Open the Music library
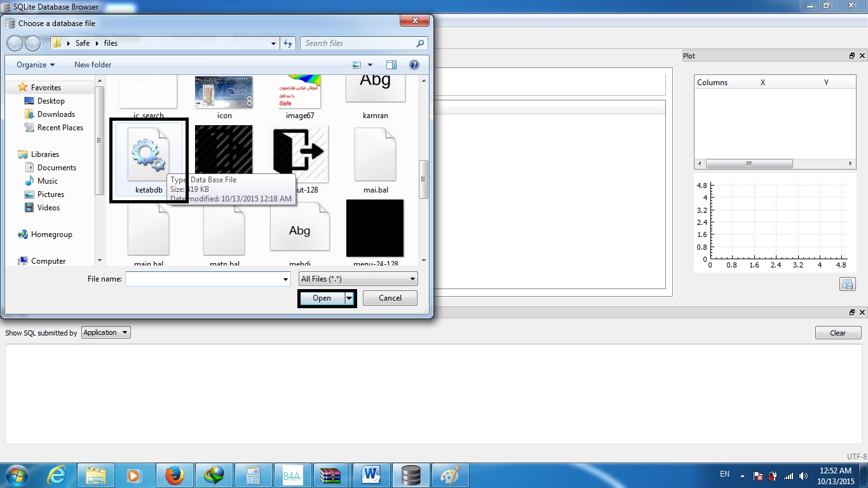Viewport: 868px width, 488px height. (x=48, y=181)
